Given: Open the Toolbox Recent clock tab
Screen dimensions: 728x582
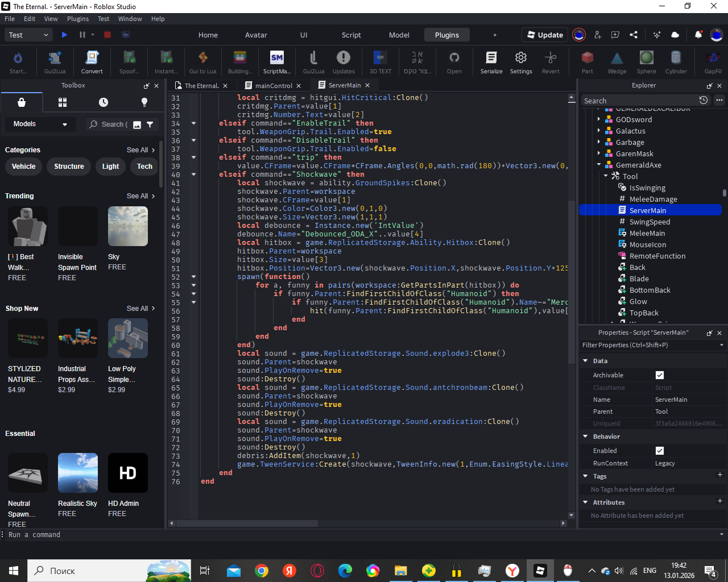Looking at the screenshot, I should pyautogui.click(x=103, y=102).
